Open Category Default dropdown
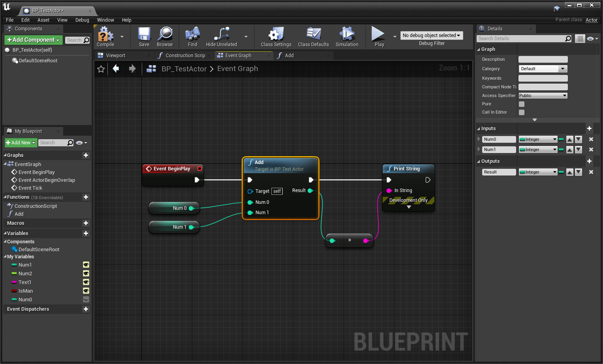The height and width of the screenshot is (364, 603). pyautogui.click(x=543, y=69)
